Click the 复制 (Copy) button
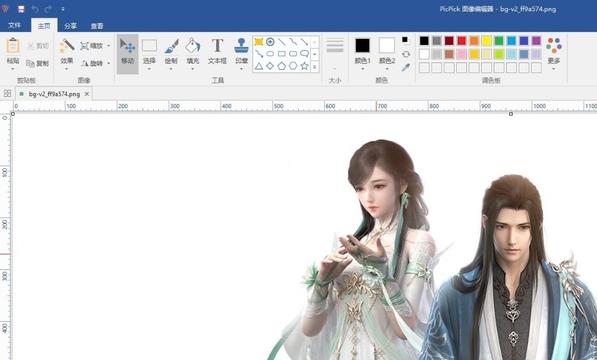The image size is (597, 360). 38,63
